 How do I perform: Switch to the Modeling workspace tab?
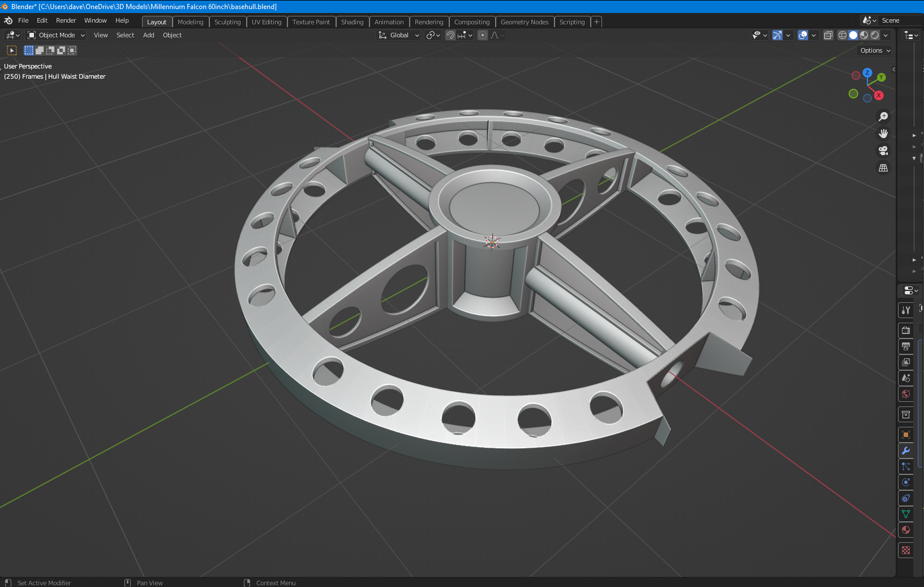click(x=190, y=22)
